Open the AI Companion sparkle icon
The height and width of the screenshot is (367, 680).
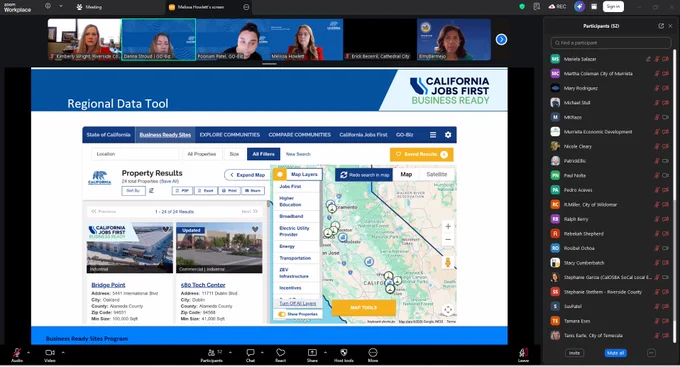click(579, 7)
